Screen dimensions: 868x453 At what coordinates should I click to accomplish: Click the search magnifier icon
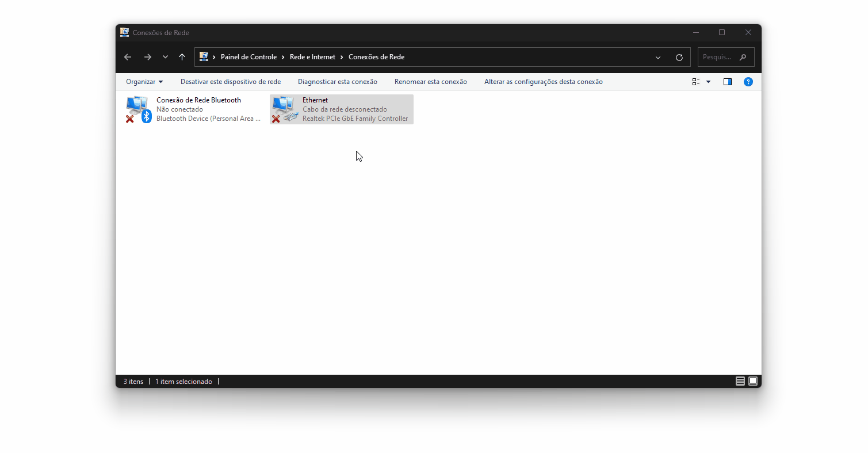[x=743, y=58]
